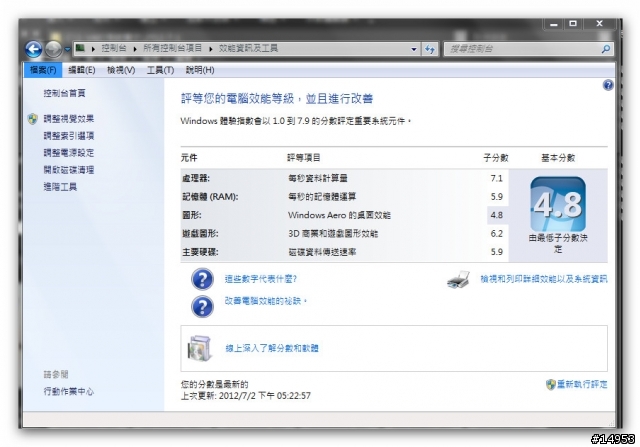The image size is (640, 447).
Task: Click the software box icon
Action: click(x=200, y=348)
